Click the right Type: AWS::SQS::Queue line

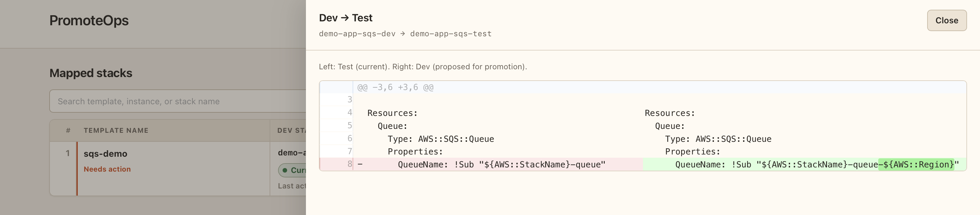tap(718, 139)
